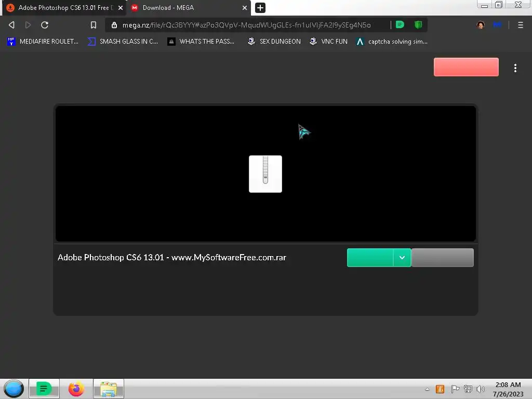Open the user profile avatar
532x399 pixels.
[x=481, y=25]
